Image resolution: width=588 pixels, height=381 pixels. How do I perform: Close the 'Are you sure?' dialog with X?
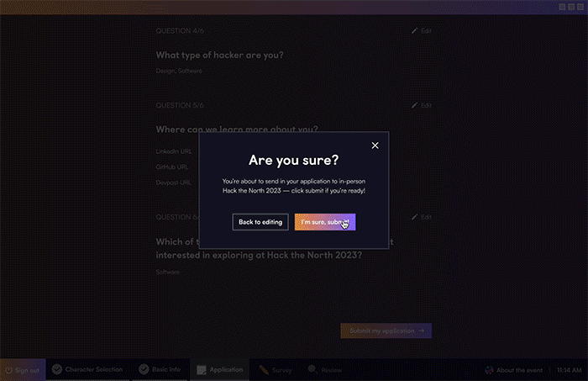coord(375,146)
